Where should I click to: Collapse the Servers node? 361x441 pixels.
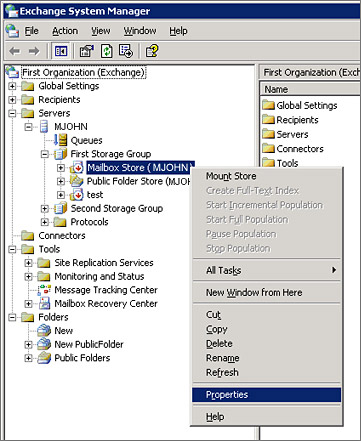click(12, 113)
